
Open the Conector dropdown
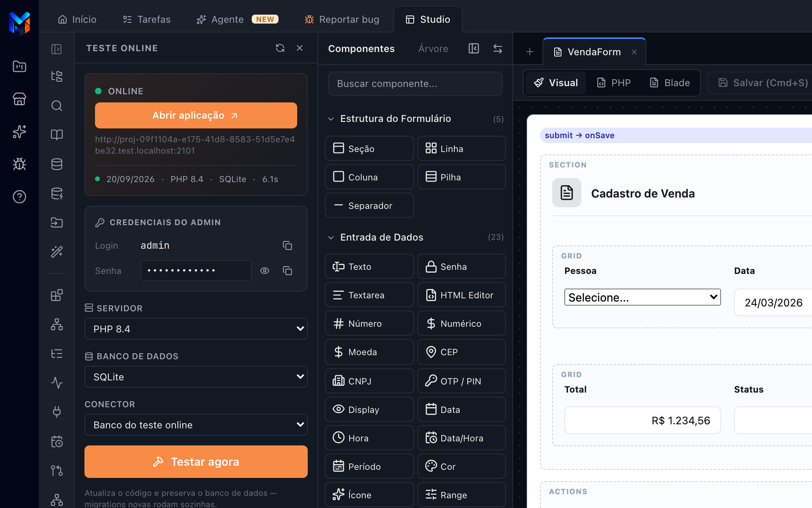[x=196, y=425]
